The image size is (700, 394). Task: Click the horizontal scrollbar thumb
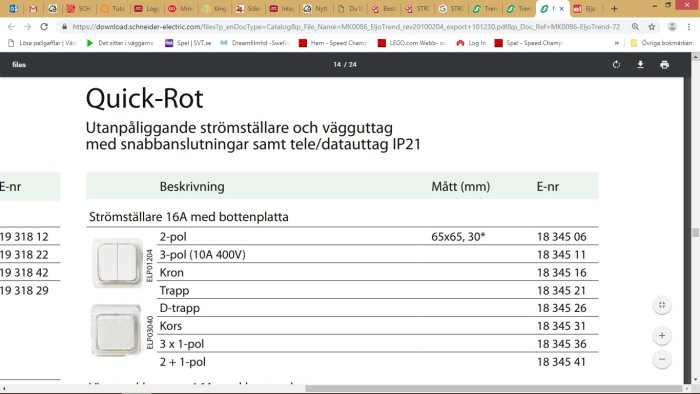point(494,389)
